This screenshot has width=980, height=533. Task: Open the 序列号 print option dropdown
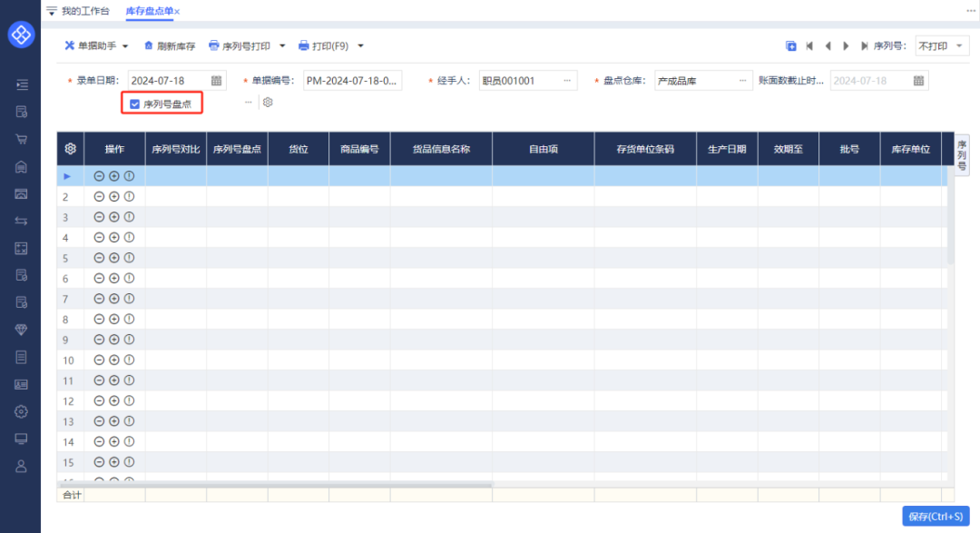942,45
